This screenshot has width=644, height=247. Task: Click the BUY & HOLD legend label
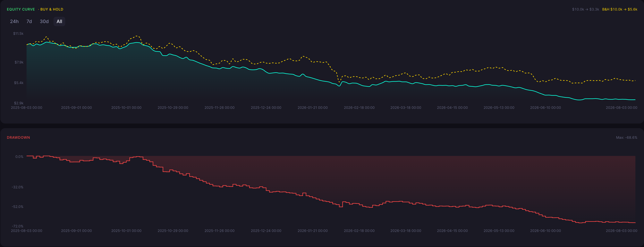coord(52,9)
